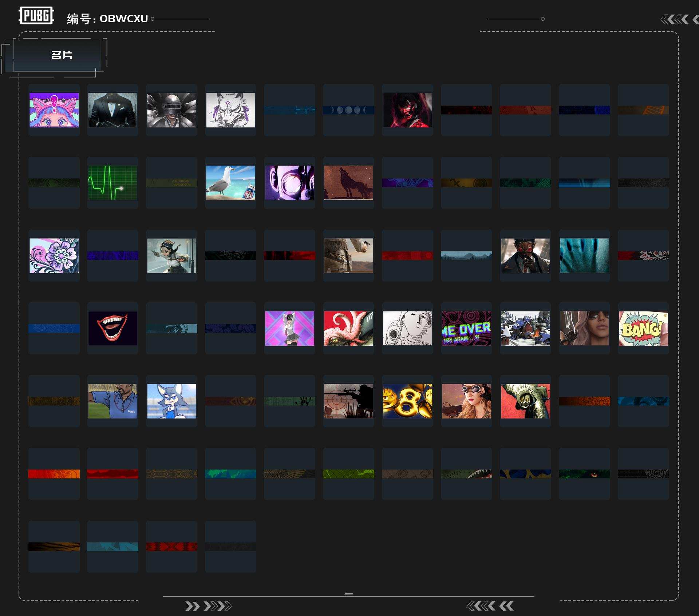Image resolution: width=699 pixels, height=616 pixels.
Task: Choose the blue cartoon fox nameplate
Action: point(172,401)
